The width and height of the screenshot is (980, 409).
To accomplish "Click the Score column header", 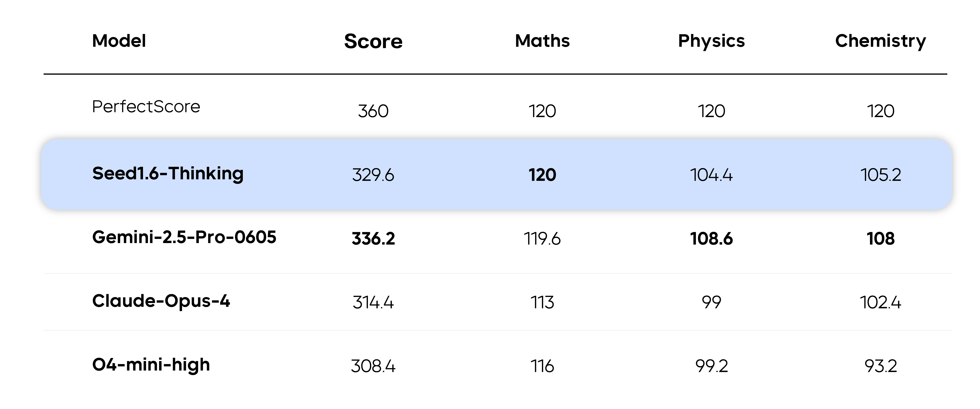I will (373, 41).
